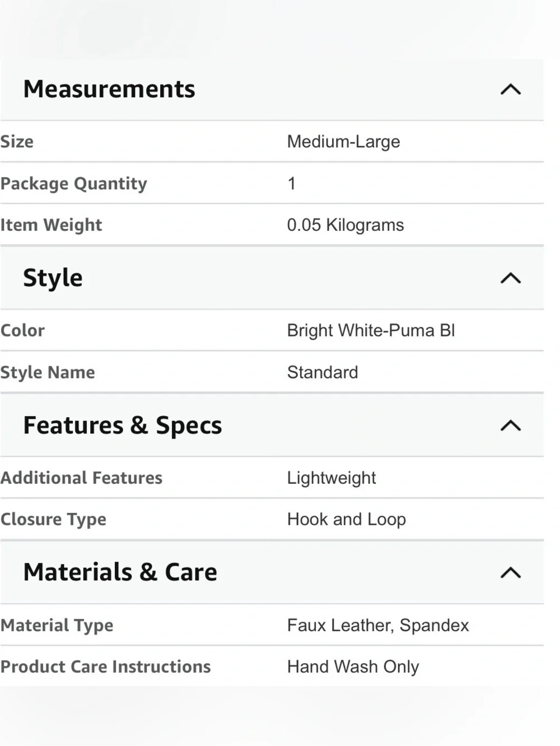Click the Measurements heading
Image resolution: width=560 pixels, height=746 pixels.
point(109,89)
